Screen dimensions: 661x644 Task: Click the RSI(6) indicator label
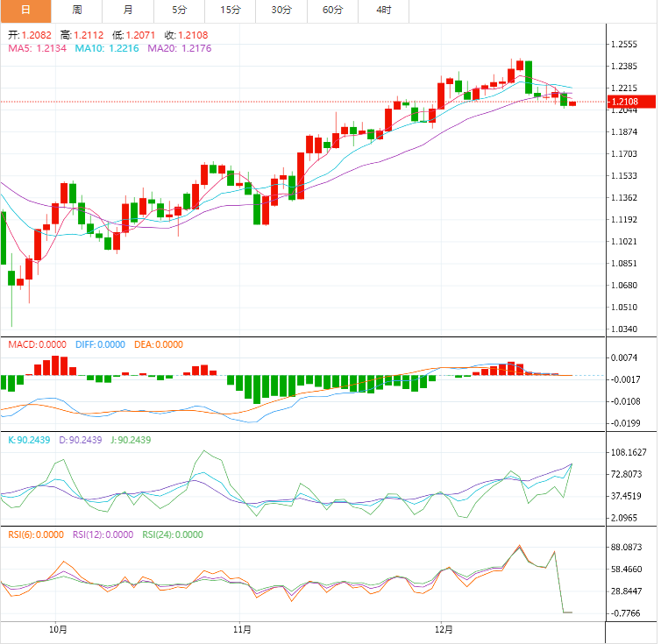coord(36,534)
